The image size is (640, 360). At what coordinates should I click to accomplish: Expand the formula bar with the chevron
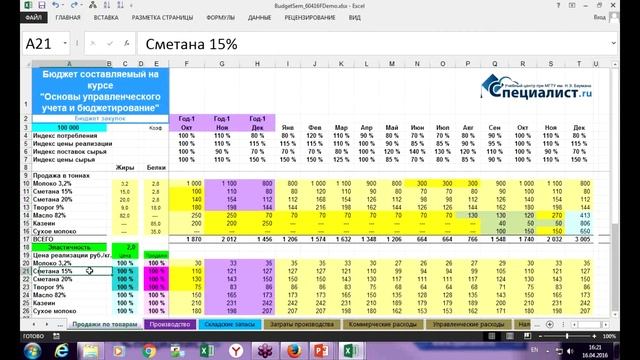pos(613,43)
